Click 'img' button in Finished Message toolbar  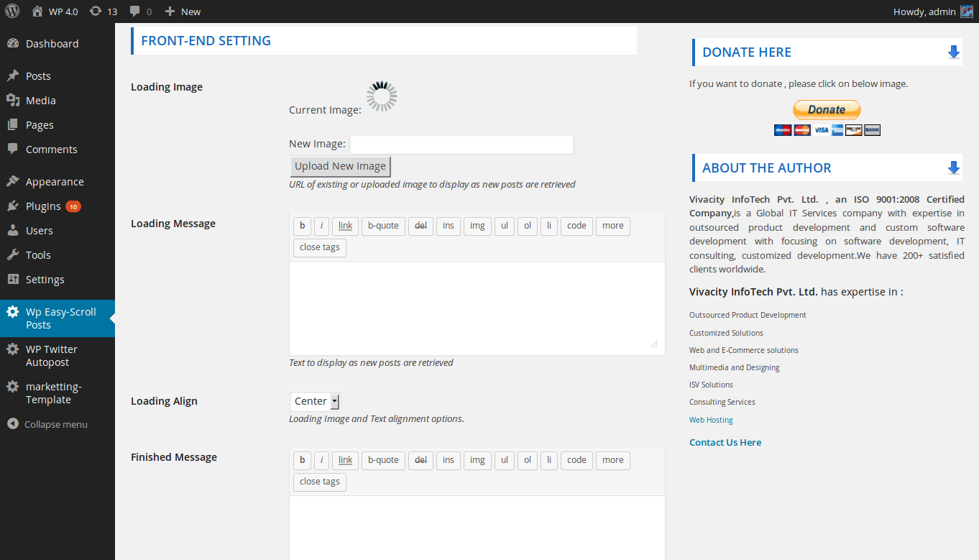point(477,461)
